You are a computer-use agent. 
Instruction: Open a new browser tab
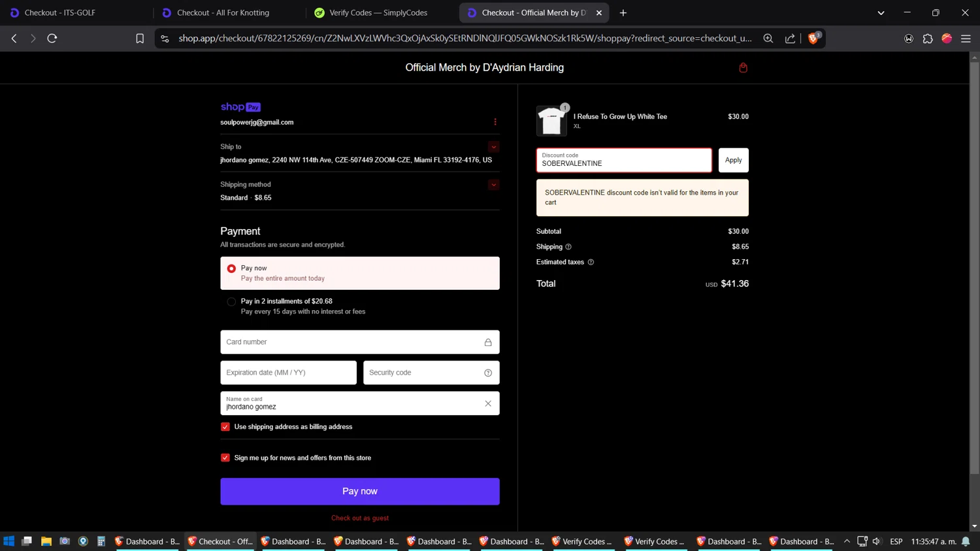pyautogui.click(x=623, y=12)
